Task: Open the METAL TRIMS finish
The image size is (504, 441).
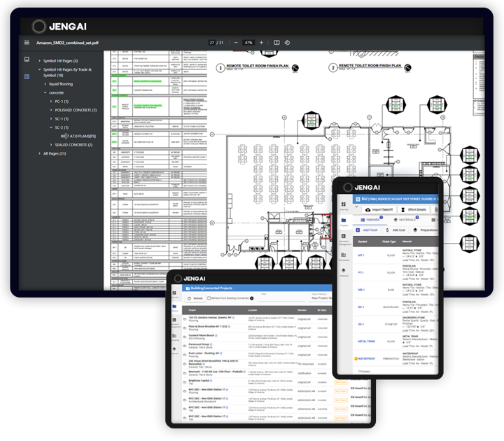Action: point(366,342)
